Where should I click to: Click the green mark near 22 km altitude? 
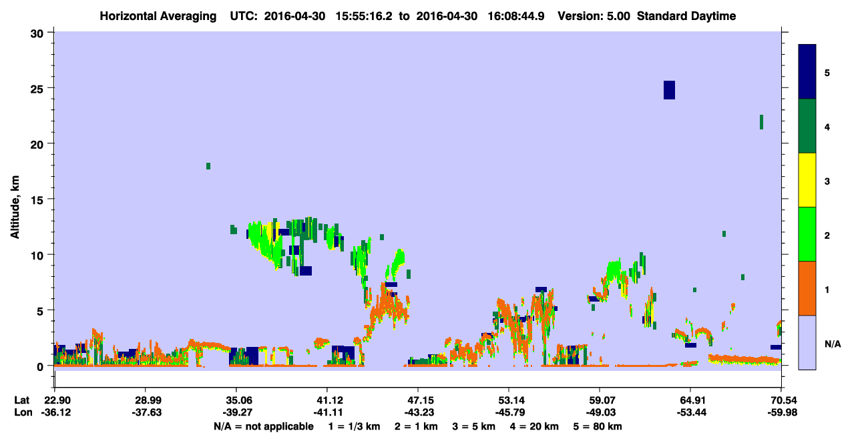pyautogui.click(x=761, y=122)
